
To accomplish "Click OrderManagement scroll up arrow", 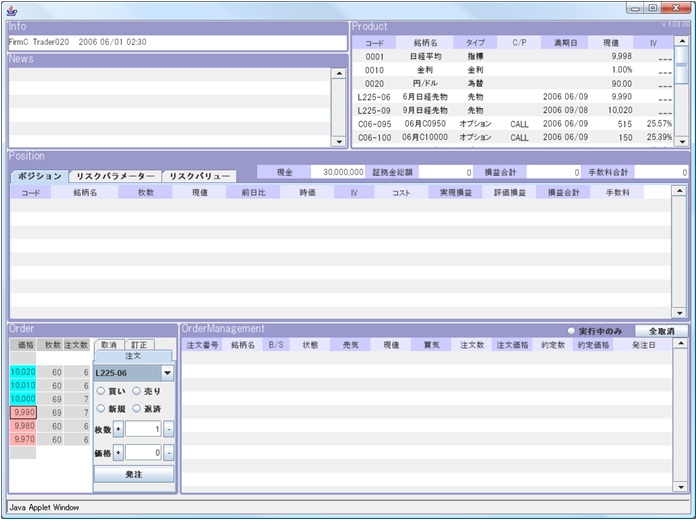I will click(x=680, y=344).
